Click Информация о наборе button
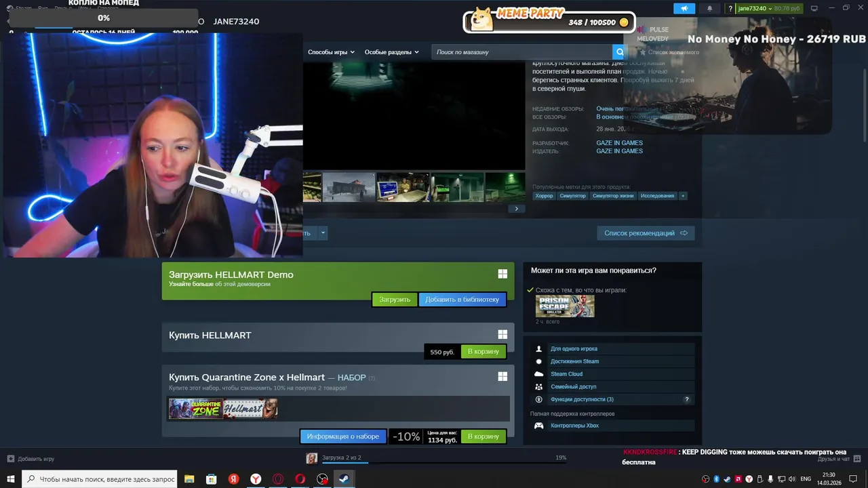The width and height of the screenshot is (868, 488). coord(343,436)
